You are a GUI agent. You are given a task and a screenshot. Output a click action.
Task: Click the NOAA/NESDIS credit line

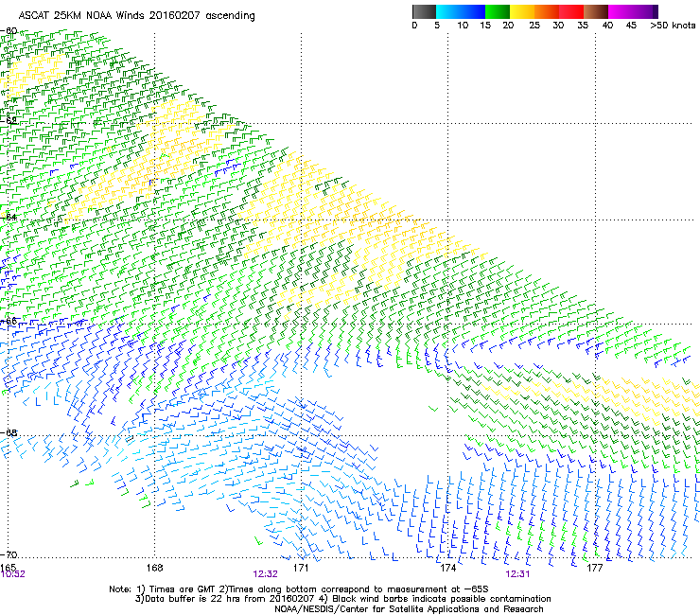coord(409,609)
